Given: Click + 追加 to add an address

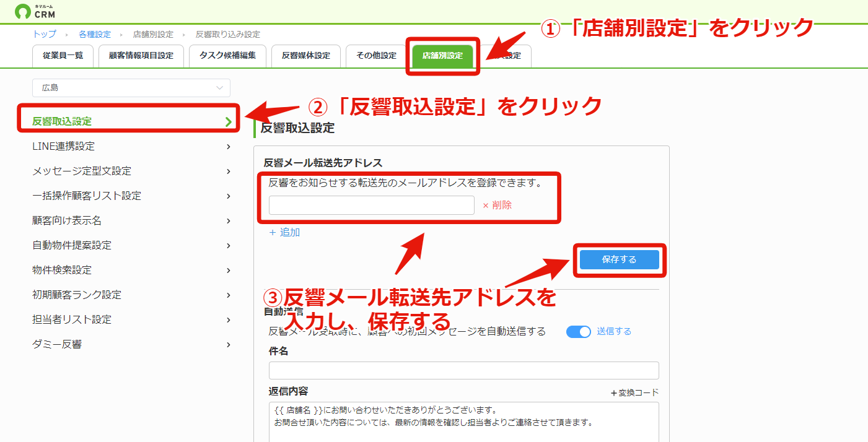Looking at the screenshot, I should click(285, 232).
